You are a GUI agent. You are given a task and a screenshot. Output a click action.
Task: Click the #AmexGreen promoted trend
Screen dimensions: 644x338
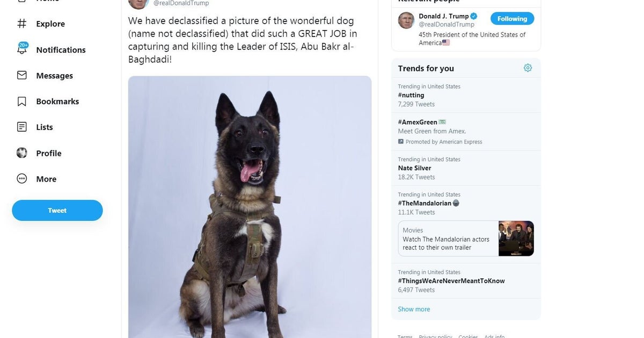418,122
